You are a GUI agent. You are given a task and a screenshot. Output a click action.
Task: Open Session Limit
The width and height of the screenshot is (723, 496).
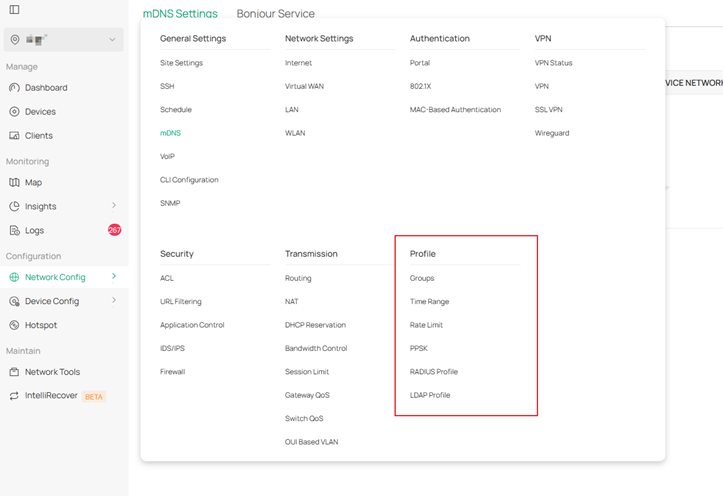pyautogui.click(x=307, y=372)
